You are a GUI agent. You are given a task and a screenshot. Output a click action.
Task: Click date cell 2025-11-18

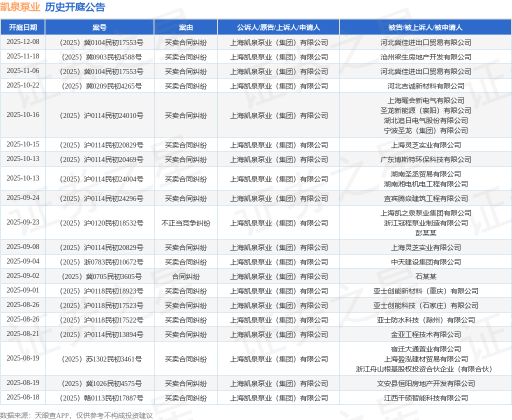point(23,56)
